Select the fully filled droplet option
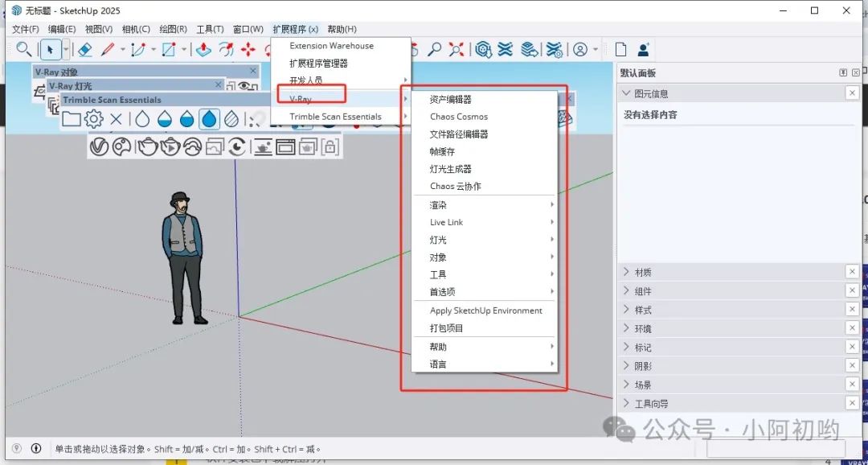Image resolution: width=868 pixels, height=465 pixels. click(209, 118)
